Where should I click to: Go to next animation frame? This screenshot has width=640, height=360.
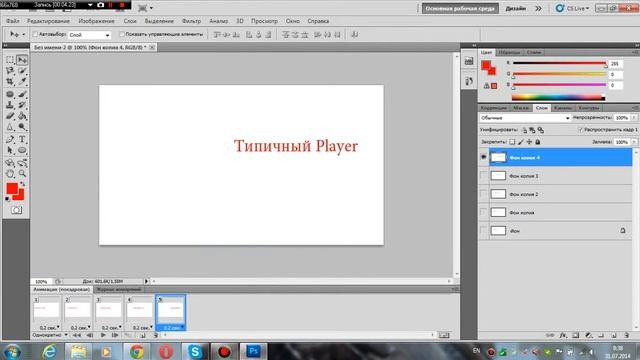coord(115,336)
